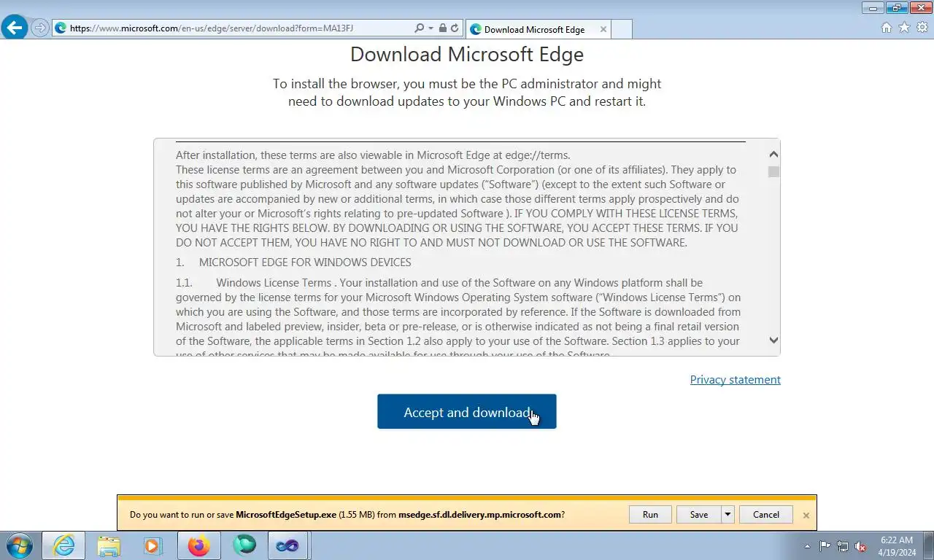Click the Download Microsoft Edge heading
Screen dimensions: 934x560
tap(467, 55)
